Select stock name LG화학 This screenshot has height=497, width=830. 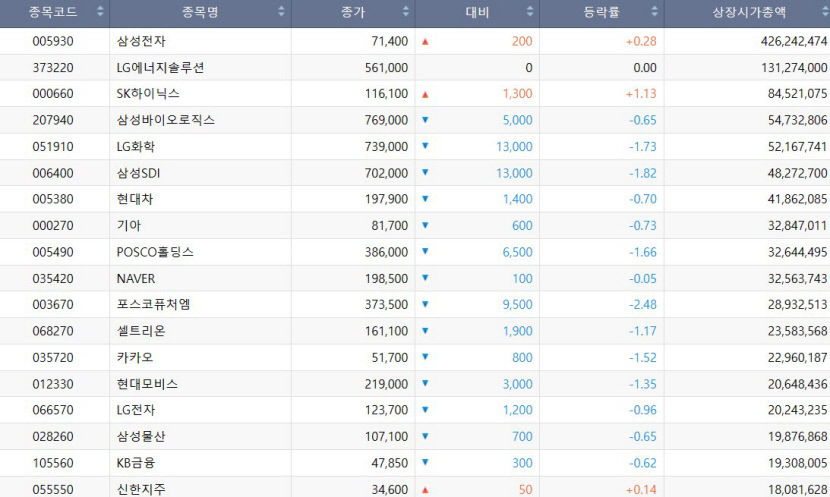(136, 147)
